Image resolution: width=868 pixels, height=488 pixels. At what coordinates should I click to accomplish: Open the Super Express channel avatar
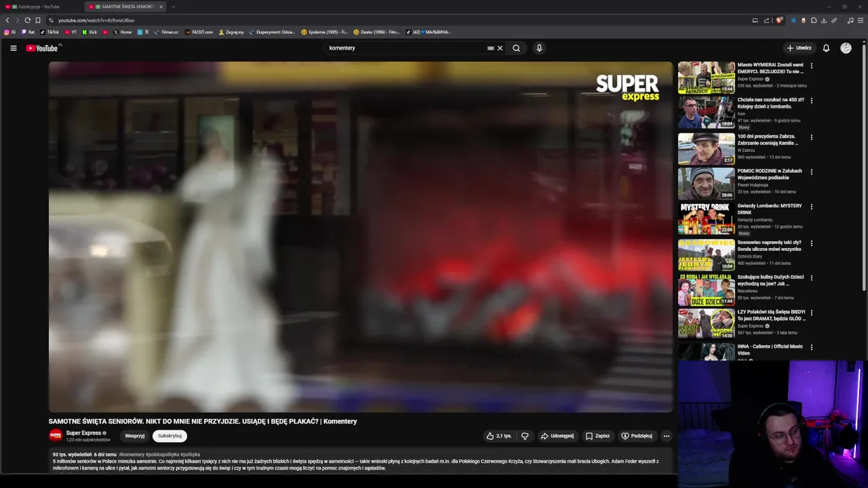click(x=56, y=436)
